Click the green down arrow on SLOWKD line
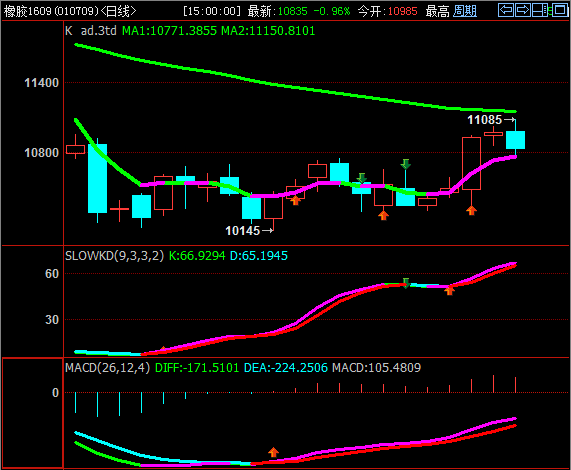This screenshot has width=571, height=470. [406, 283]
